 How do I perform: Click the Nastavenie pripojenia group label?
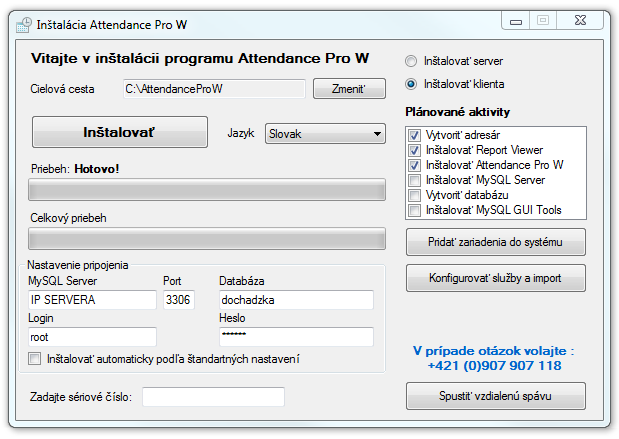click(x=78, y=265)
